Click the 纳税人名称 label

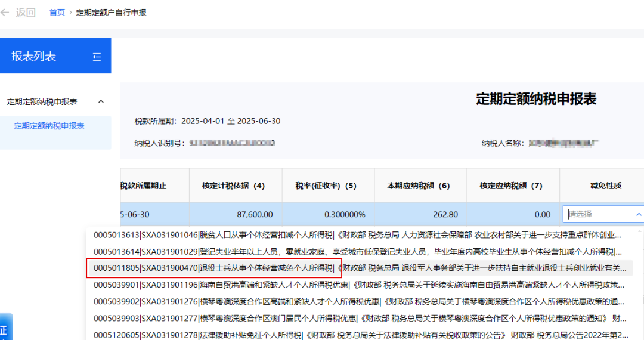pos(503,143)
